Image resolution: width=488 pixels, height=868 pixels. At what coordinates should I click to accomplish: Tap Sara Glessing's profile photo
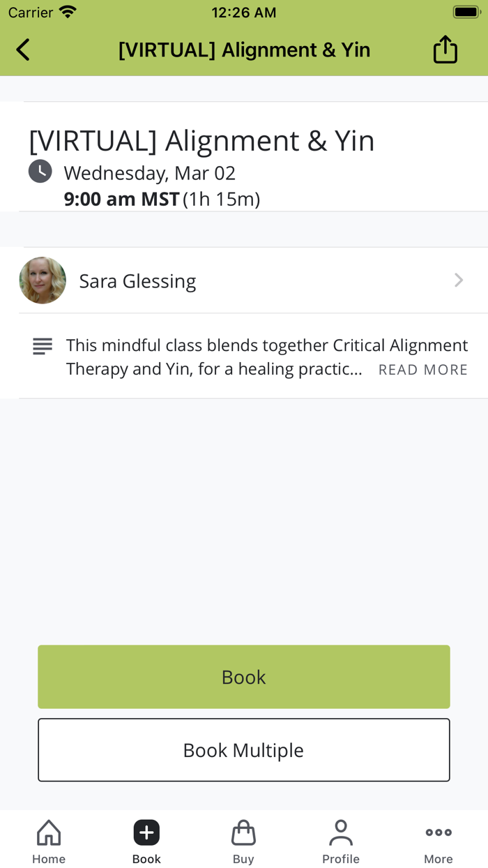(x=42, y=280)
